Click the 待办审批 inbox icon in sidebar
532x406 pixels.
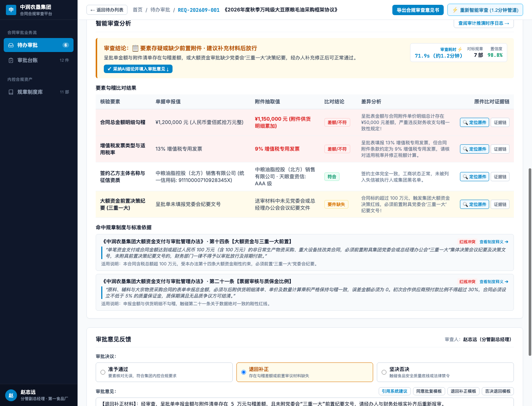[x=11, y=45]
